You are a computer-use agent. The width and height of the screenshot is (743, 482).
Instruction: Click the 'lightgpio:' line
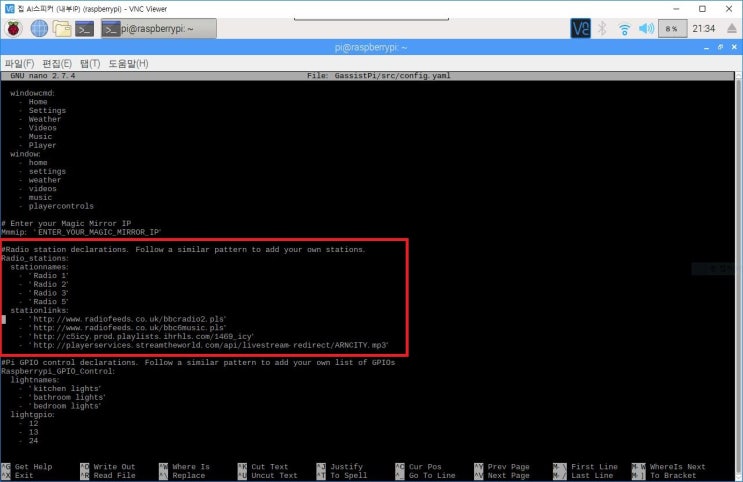pyautogui.click(x=32, y=415)
